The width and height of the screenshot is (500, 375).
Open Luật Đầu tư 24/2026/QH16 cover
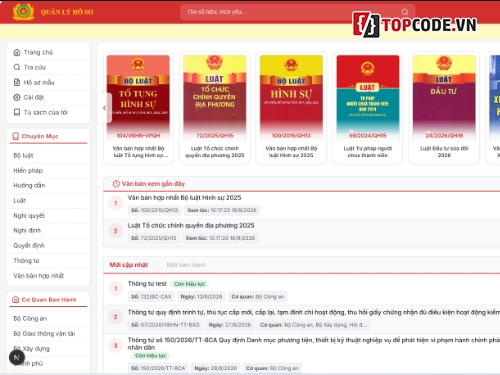tap(444, 97)
